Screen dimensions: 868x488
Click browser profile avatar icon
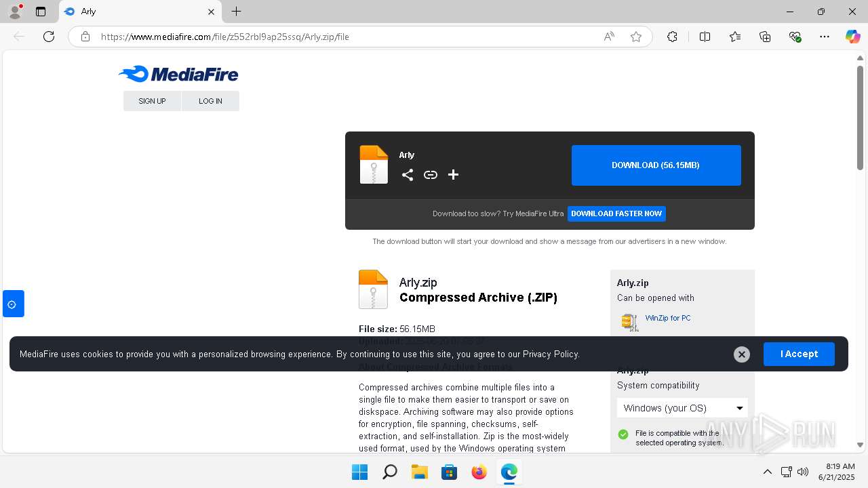(x=15, y=12)
